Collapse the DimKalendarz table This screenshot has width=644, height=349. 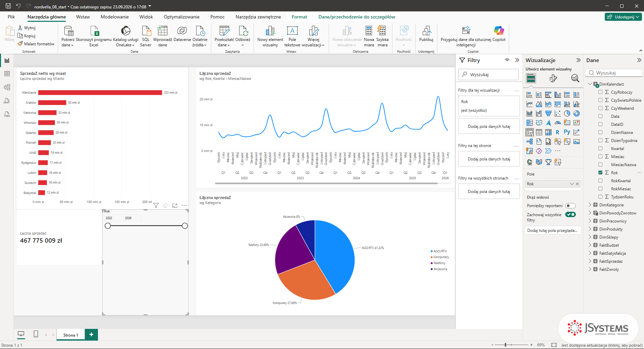coord(590,84)
